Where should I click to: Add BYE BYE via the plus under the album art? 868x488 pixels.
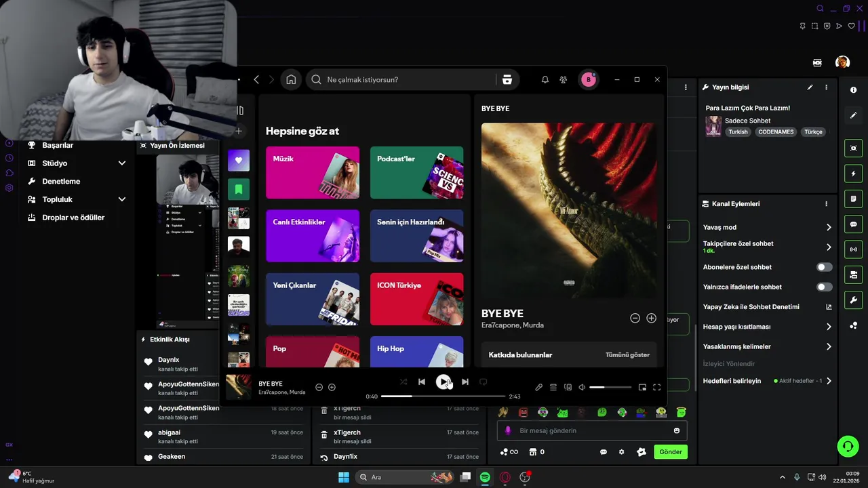[x=651, y=318]
